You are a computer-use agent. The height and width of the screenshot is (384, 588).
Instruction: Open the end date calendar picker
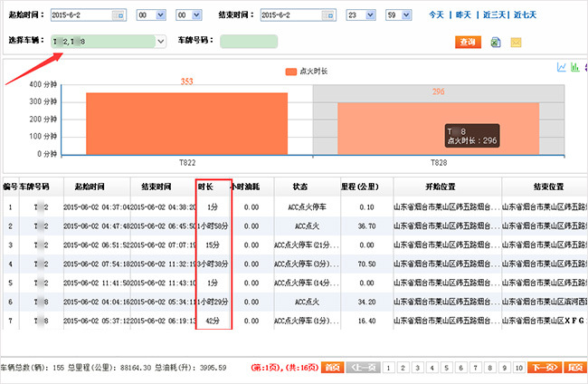pyautogui.click(x=328, y=15)
